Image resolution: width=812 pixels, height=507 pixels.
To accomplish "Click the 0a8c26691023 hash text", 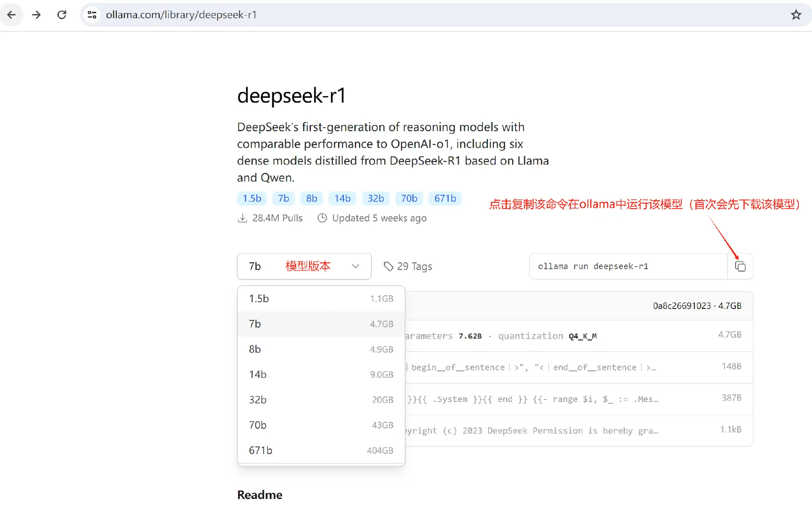I will click(x=682, y=306).
